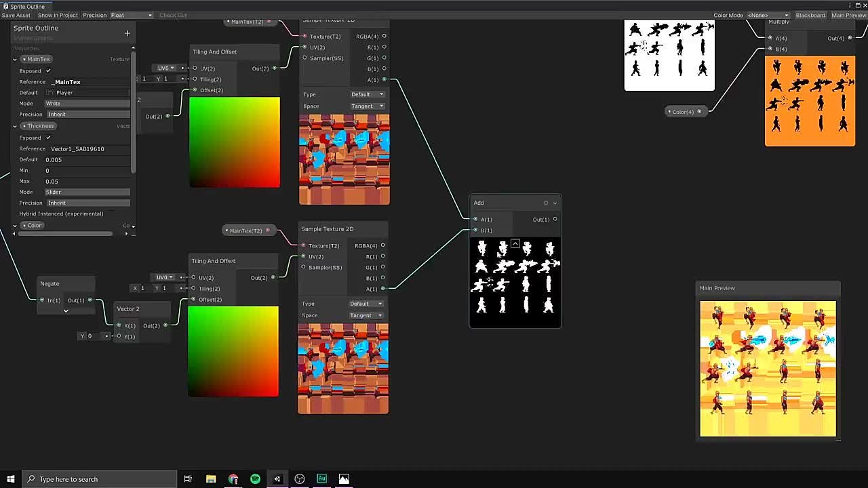Click Show In Project button

click(58, 15)
